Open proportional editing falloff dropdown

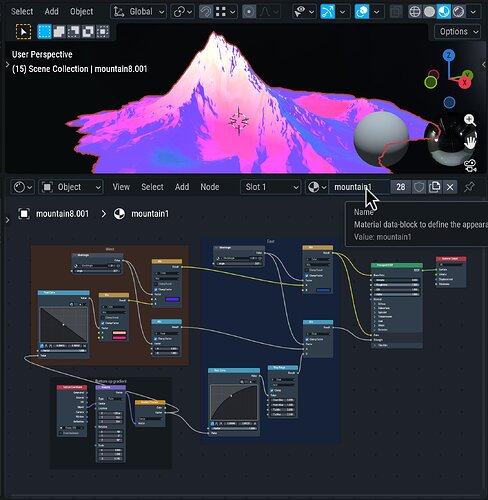(269, 12)
